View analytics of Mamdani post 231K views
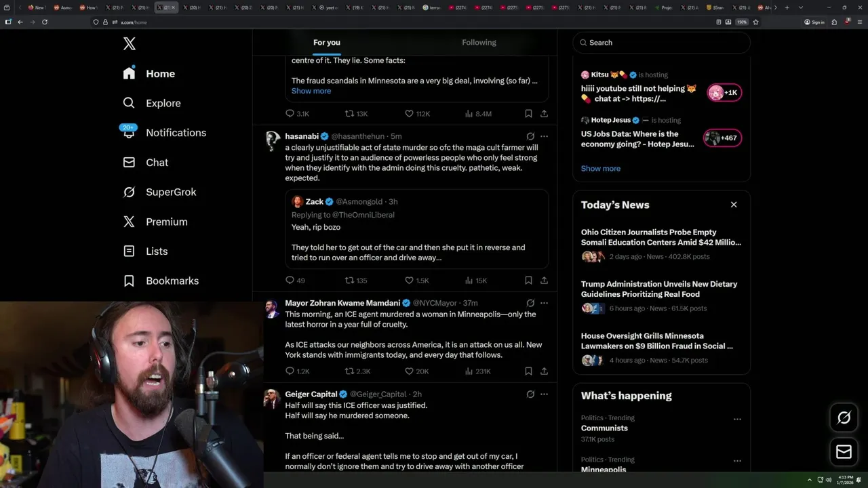This screenshot has height=488, width=868. (478, 371)
